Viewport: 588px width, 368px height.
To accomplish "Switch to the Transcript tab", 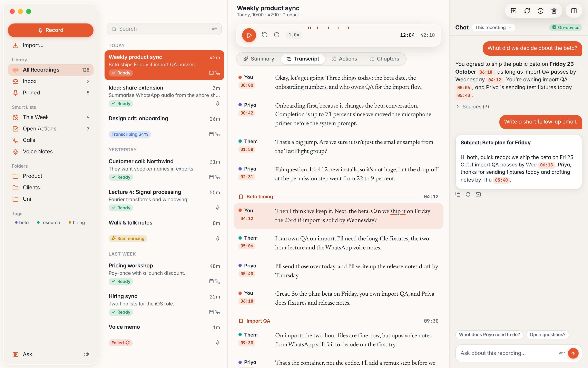I will [303, 59].
